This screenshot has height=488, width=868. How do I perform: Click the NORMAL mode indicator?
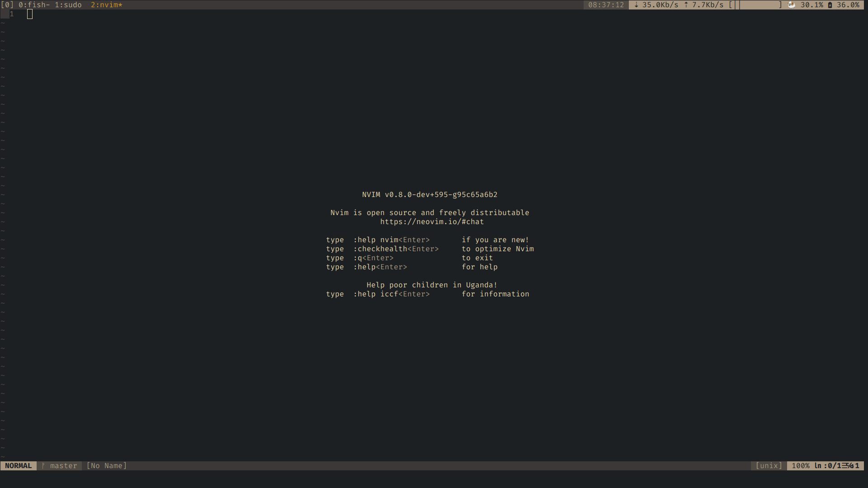click(x=19, y=465)
